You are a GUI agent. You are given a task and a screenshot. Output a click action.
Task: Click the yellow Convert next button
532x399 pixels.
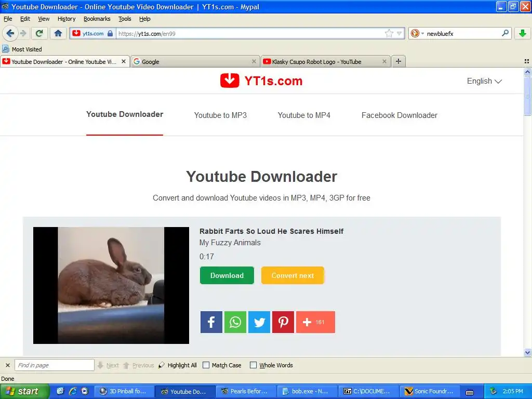tap(292, 275)
